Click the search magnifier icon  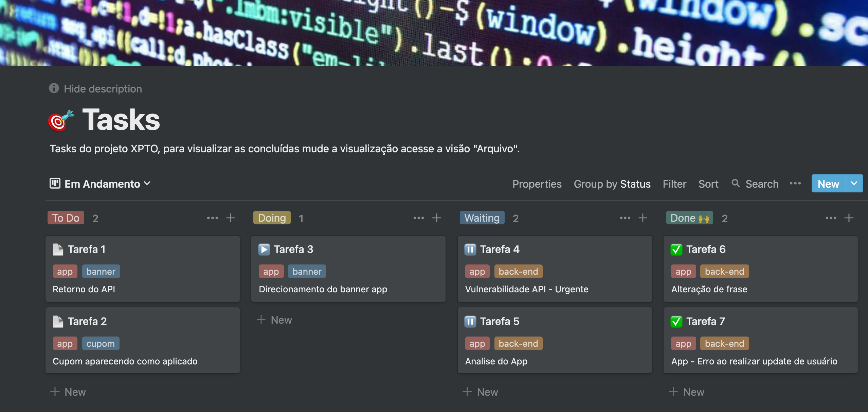click(x=736, y=184)
